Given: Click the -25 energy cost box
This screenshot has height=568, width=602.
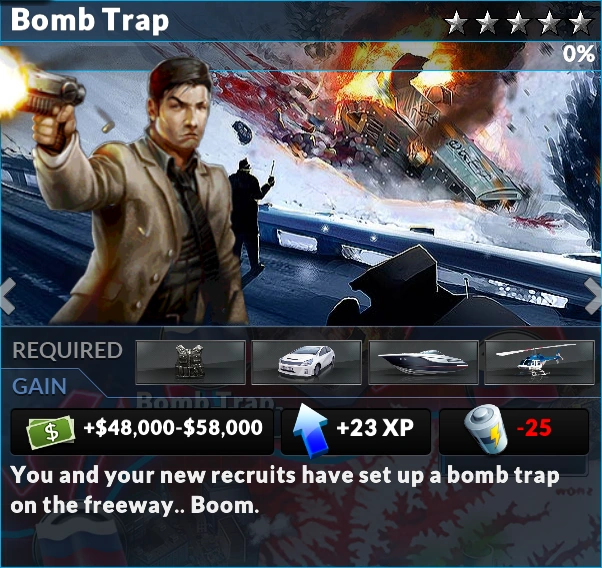Looking at the screenshot, I should tap(514, 432).
